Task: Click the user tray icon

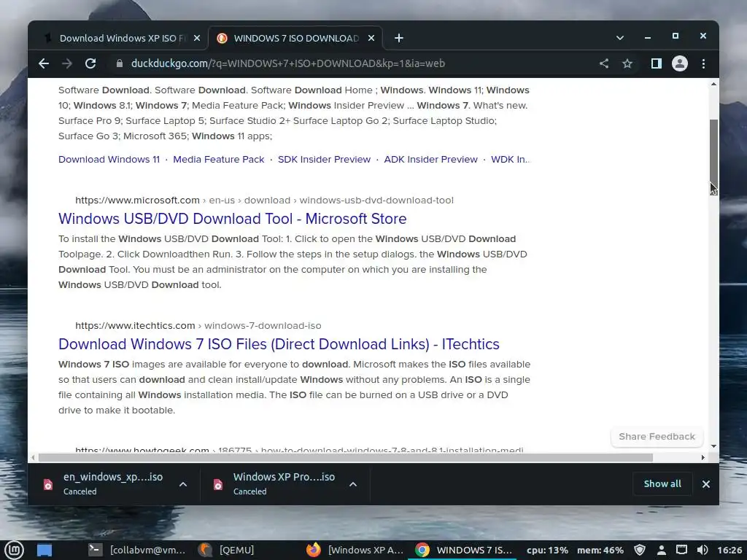Action: tap(661, 550)
